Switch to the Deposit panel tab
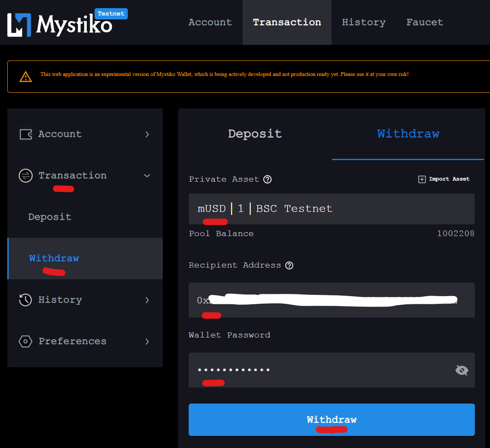This screenshot has height=448, width=490. 255,134
